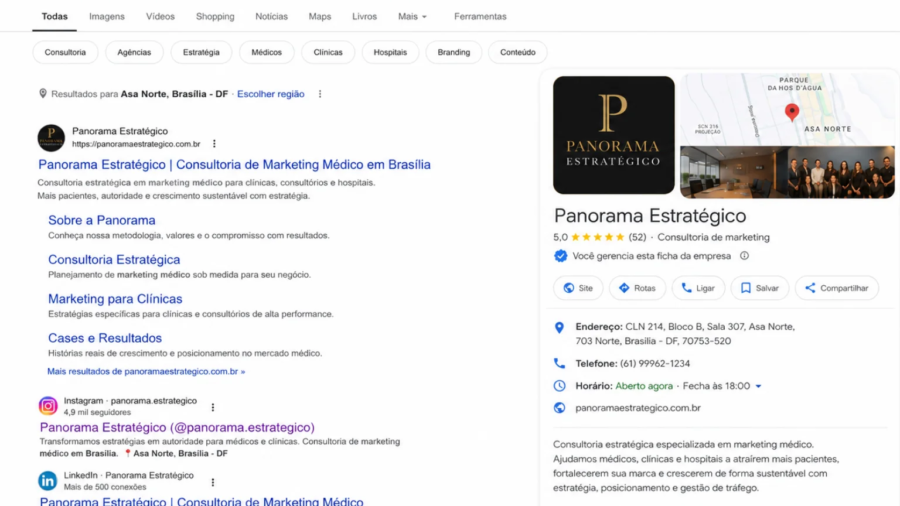Open the Consultoria Estratégica sitelink
Screen dimensions: 900x506
click(x=114, y=259)
